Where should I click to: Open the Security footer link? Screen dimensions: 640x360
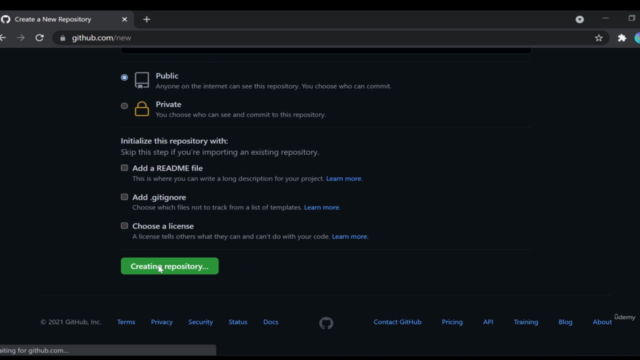pyautogui.click(x=200, y=322)
